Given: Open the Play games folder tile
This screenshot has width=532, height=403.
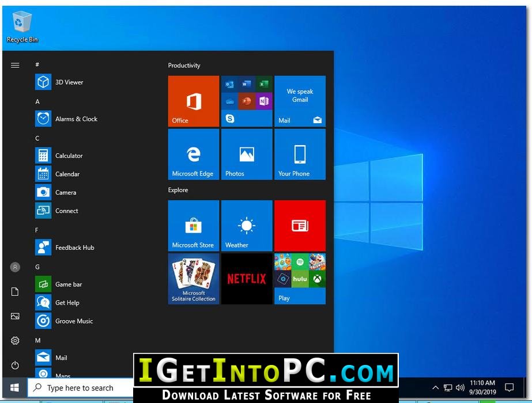Looking at the screenshot, I should pos(300,279).
